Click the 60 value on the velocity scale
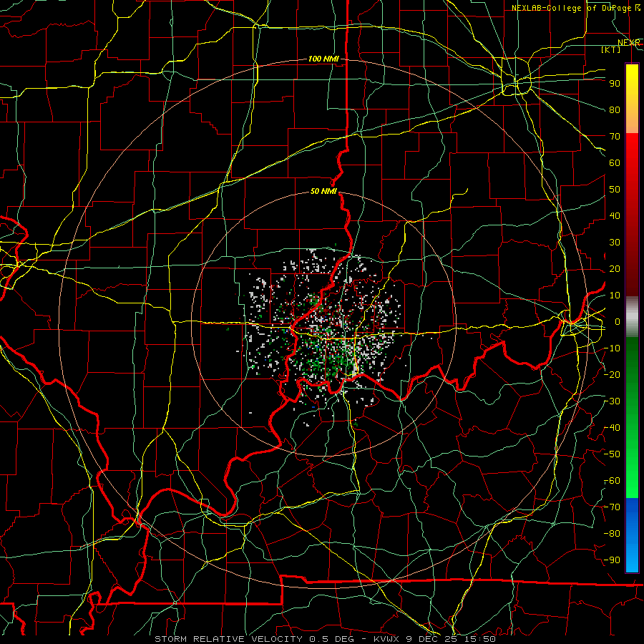Screen dimensions: 644x644 tap(615, 163)
